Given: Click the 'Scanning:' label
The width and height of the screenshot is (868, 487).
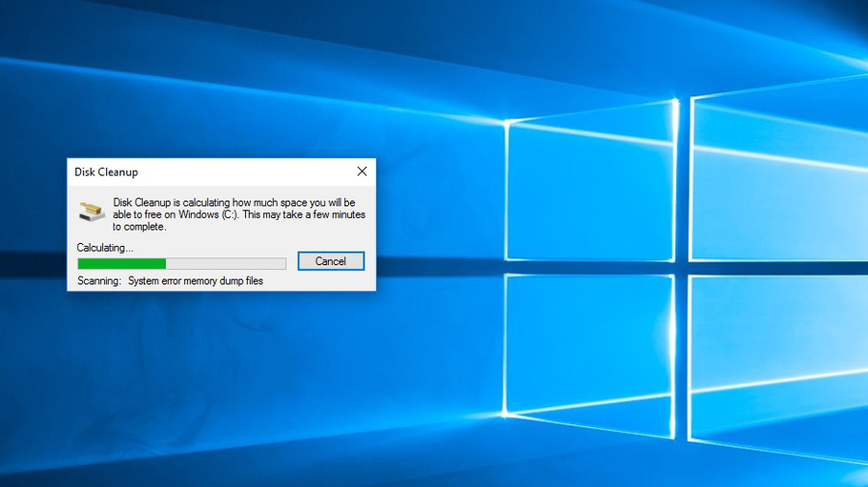Looking at the screenshot, I should [x=99, y=281].
